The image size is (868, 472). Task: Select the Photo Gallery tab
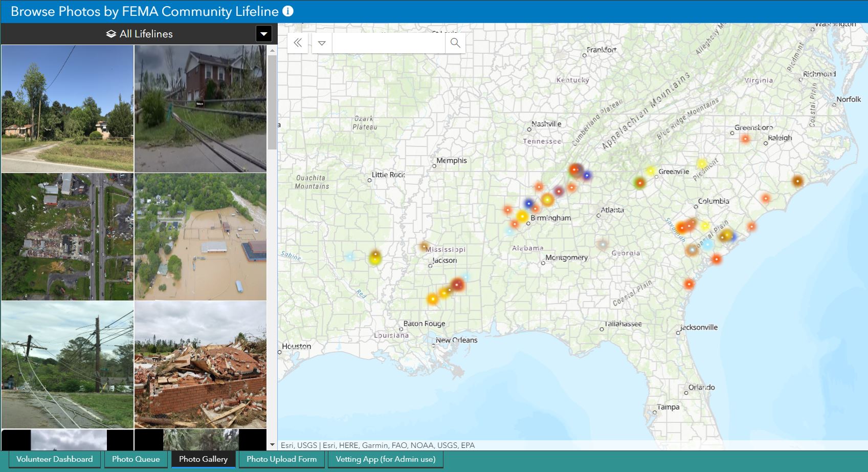203,459
